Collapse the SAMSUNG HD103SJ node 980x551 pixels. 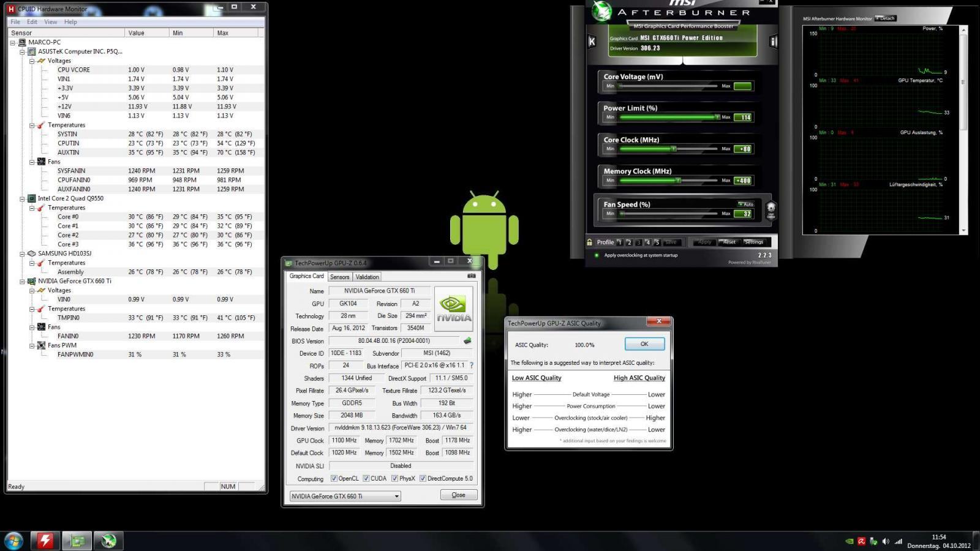[x=23, y=254]
